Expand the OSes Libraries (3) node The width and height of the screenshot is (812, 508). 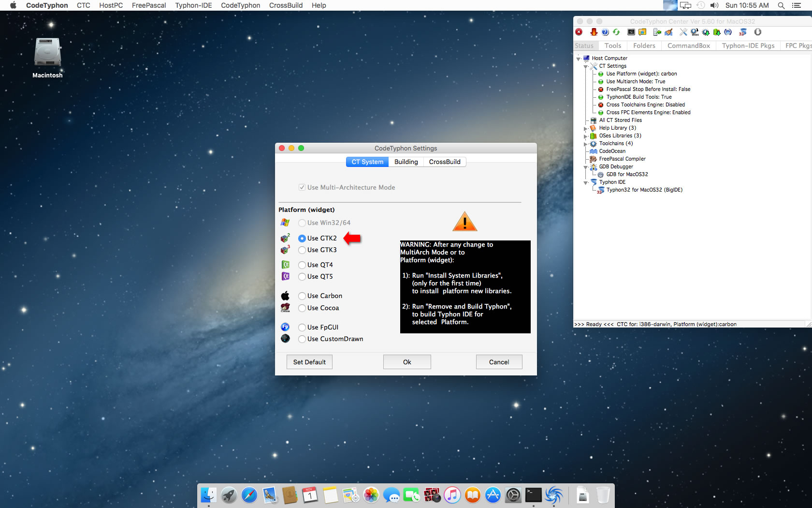pos(586,136)
